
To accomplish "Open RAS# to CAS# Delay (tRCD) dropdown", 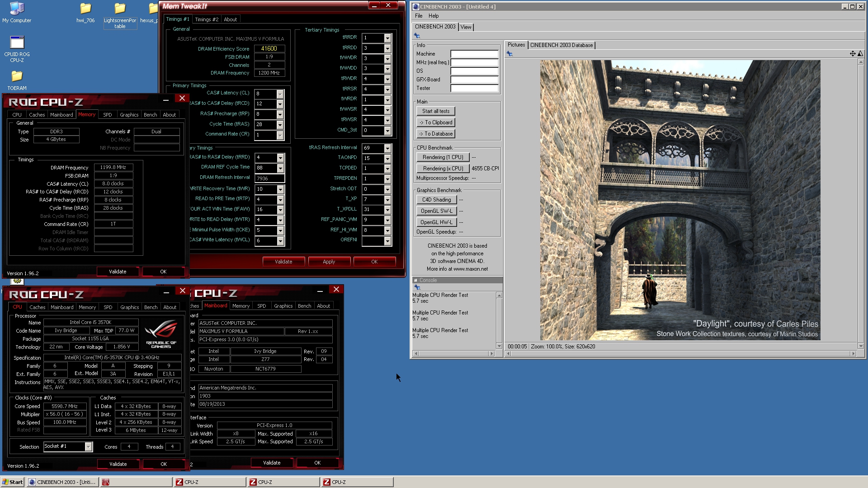I will pos(280,104).
